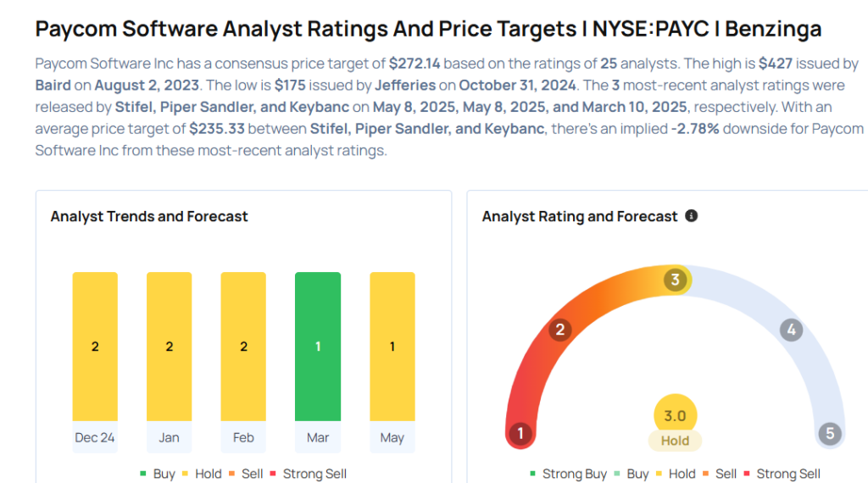The image size is (868, 483).
Task: Click gauge marker number 4
Action: pyautogui.click(x=792, y=330)
